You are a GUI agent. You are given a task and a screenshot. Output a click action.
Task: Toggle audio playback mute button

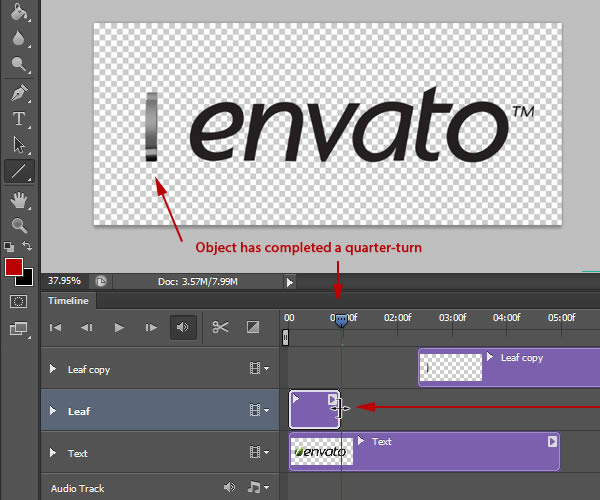click(x=183, y=327)
